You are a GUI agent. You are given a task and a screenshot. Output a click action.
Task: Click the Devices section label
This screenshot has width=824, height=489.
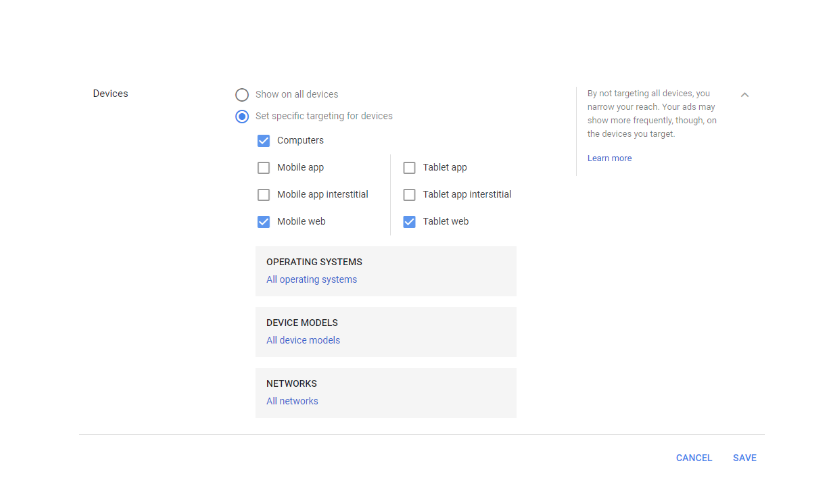pyautogui.click(x=110, y=93)
